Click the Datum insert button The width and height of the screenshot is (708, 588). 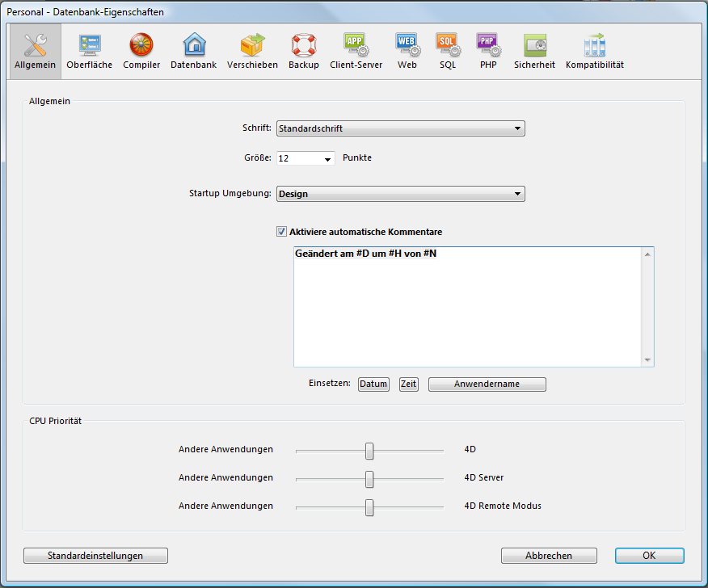(x=373, y=384)
